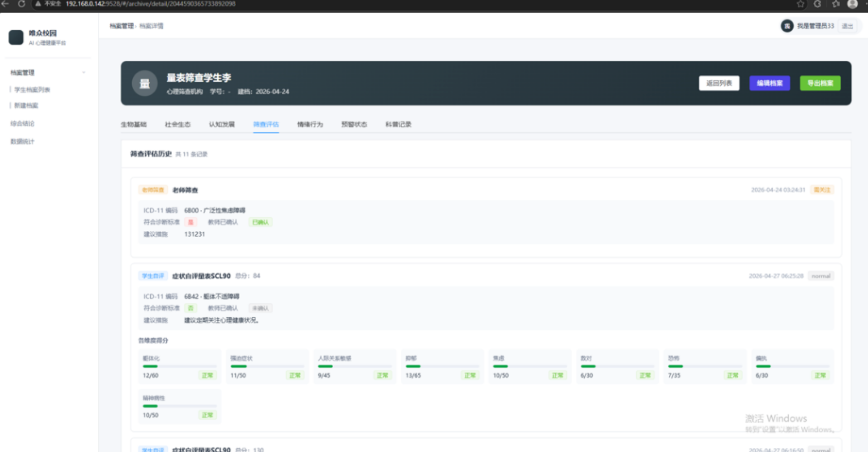
Task: Click the 档案管理 breadcrumb link
Action: coord(122,26)
